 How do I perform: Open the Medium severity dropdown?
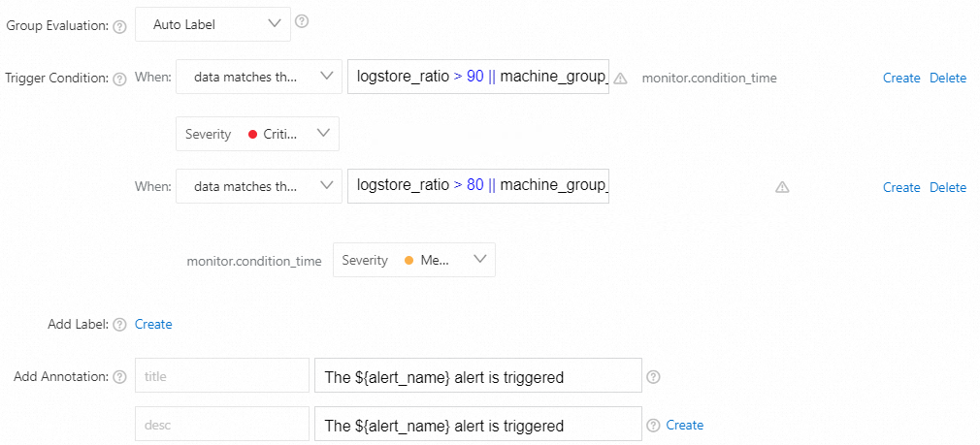[x=413, y=260]
